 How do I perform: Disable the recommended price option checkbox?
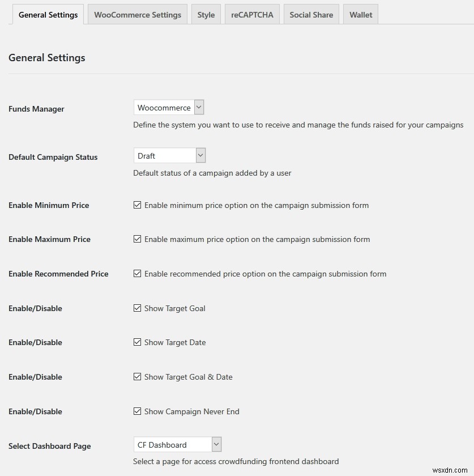pos(137,274)
